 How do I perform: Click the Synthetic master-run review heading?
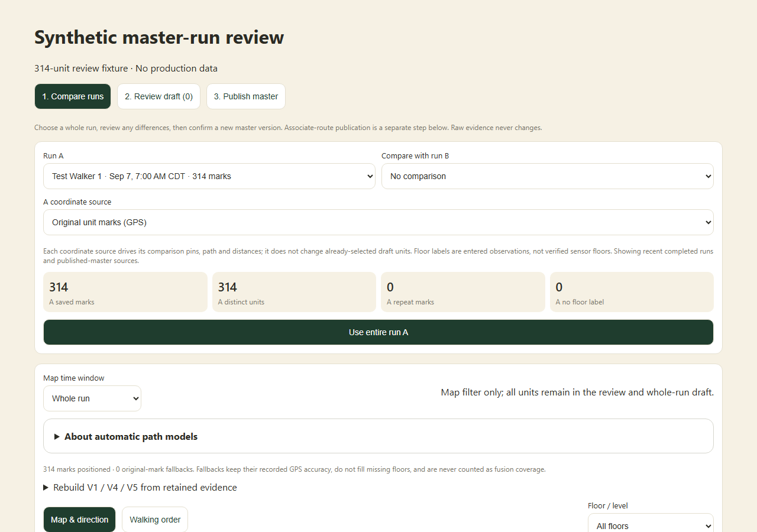click(x=159, y=37)
